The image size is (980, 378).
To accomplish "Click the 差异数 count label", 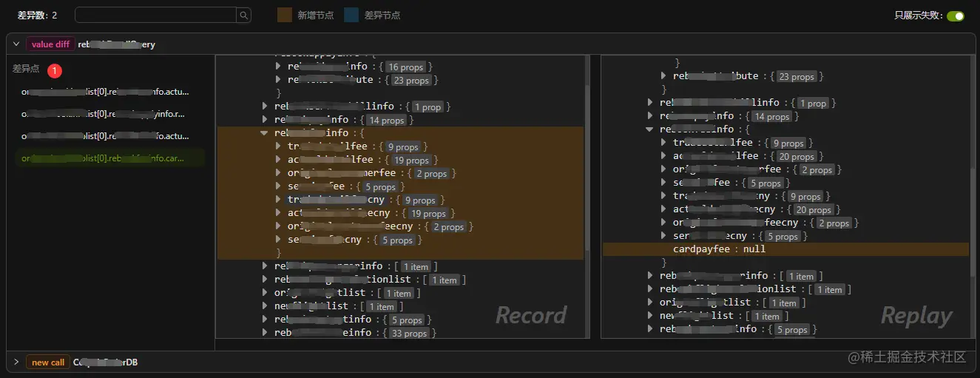I will tap(38, 15).
